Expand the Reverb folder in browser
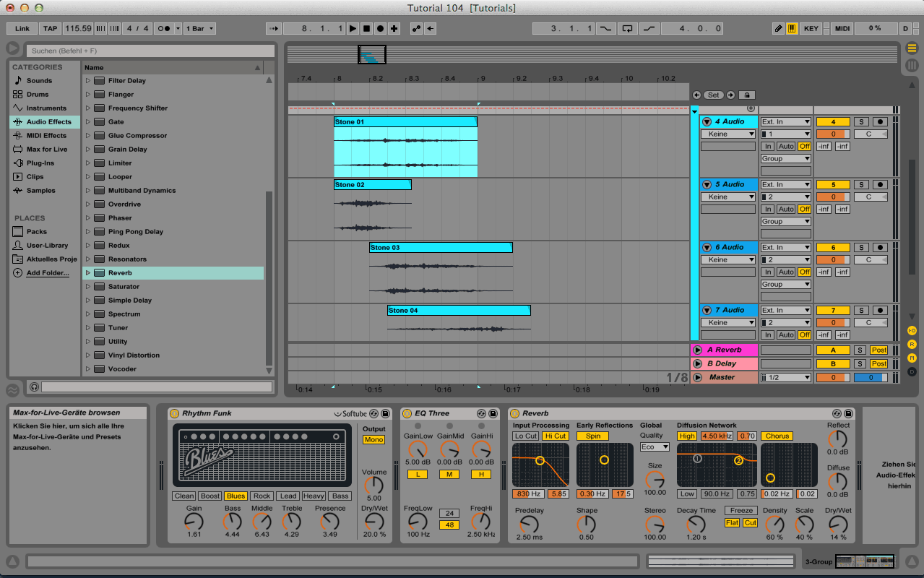Screen dimensions: 924x578 coord(88,273)
